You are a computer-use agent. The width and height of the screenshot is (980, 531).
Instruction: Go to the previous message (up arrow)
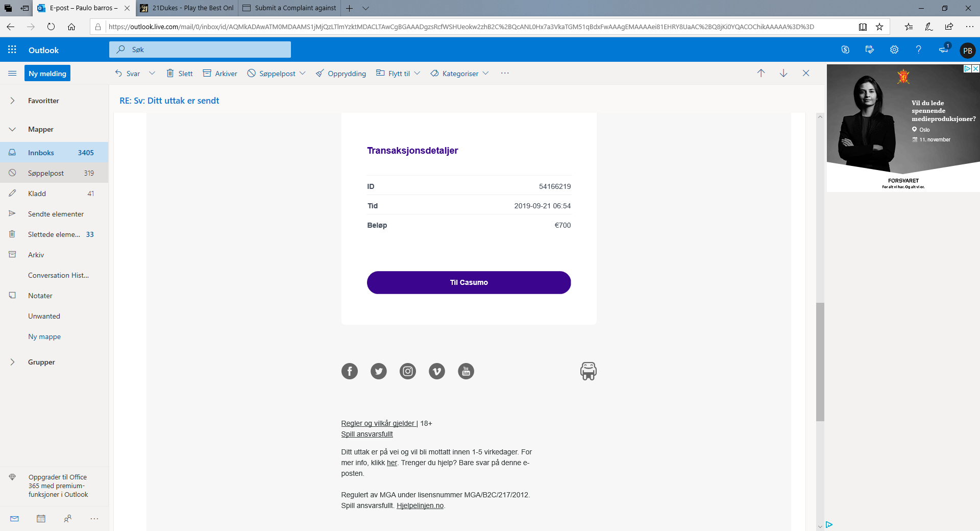tap(761, 73)
